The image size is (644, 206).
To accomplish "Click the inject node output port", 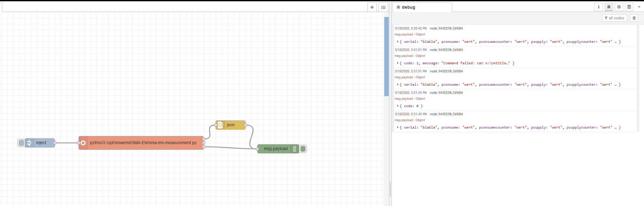I will pos(55,143).
